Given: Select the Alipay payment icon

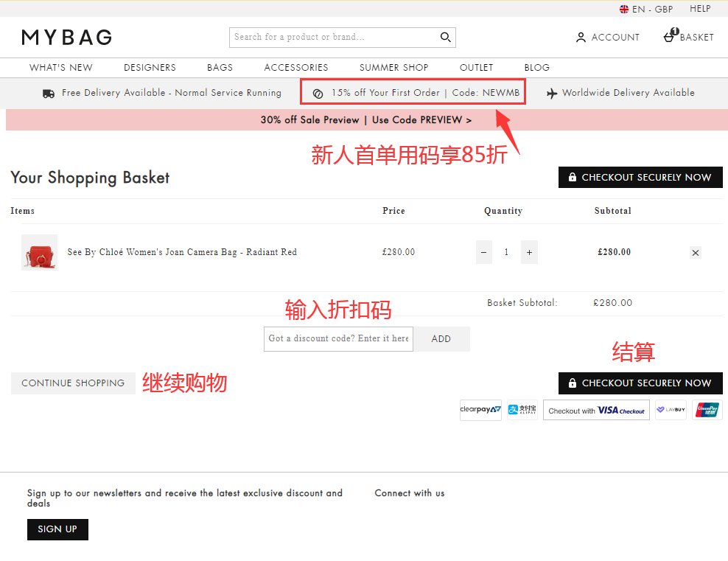Looking at the screenshot, I should 522,410.
